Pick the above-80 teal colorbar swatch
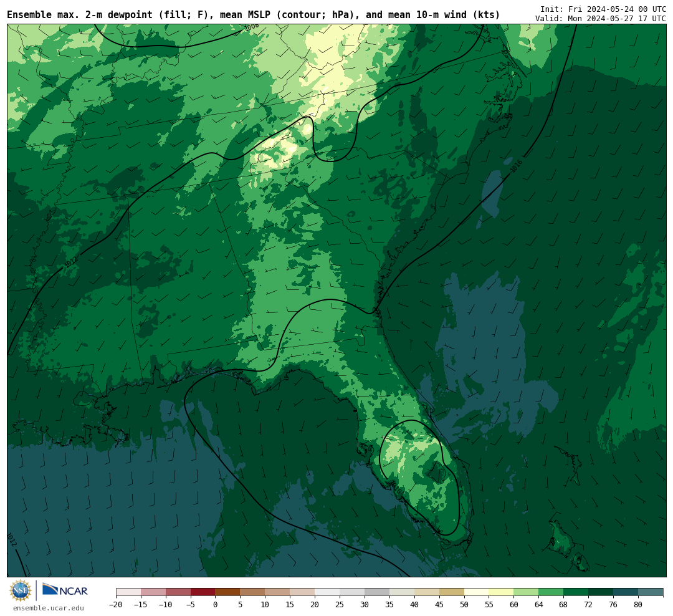The width and height of the screenshot is (673, 616). coord(651,592)
